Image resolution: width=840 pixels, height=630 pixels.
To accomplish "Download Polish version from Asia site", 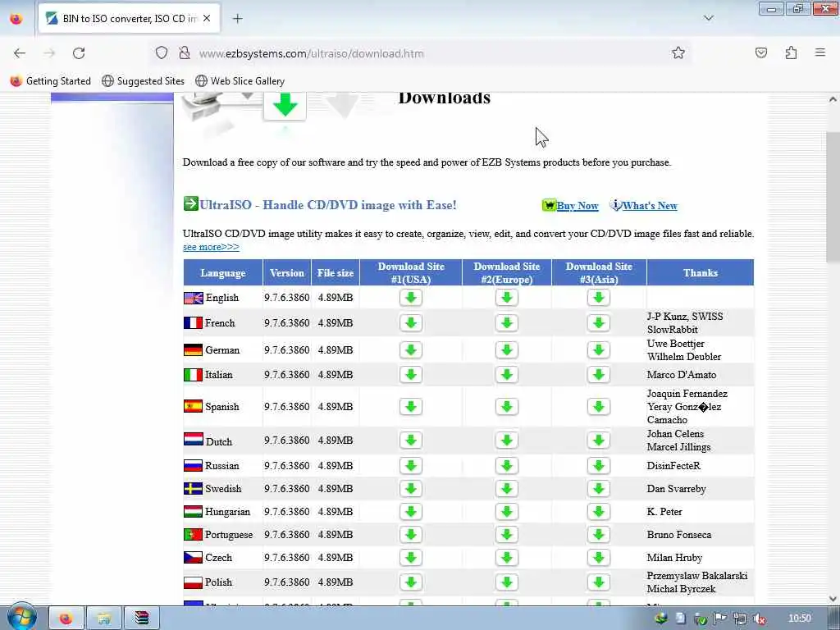I will pyautogui.click(x=598, y=582).
